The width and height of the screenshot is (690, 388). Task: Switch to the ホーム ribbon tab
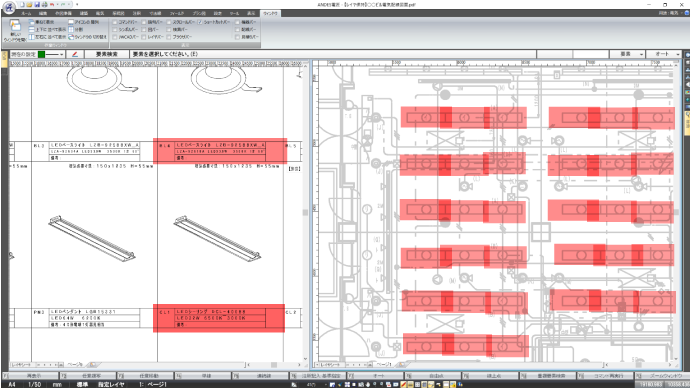(26, 13)
